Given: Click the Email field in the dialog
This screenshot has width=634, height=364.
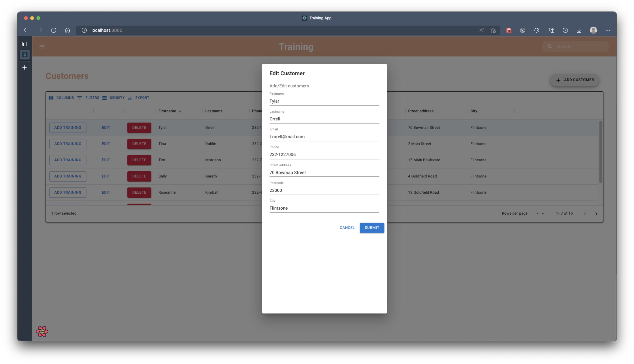Looking at the screenshot, I should (324, 136).
